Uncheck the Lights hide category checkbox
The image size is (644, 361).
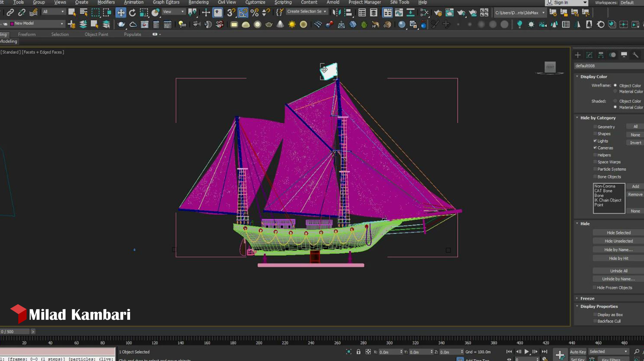(595, 141)
